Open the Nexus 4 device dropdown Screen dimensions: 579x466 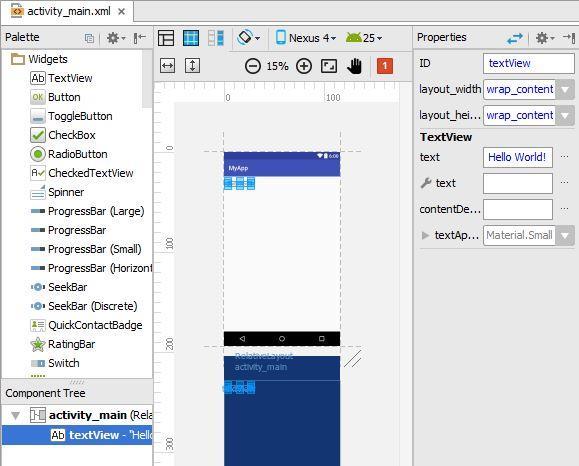306,38
